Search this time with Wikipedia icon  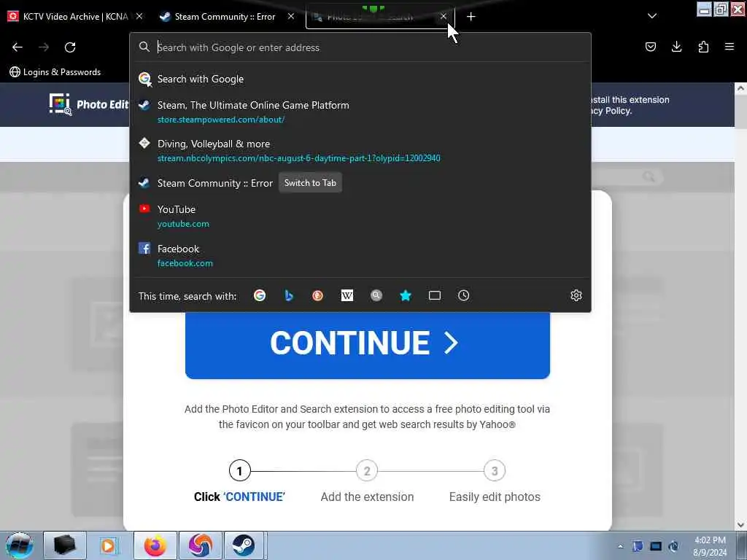click(347, 296)
